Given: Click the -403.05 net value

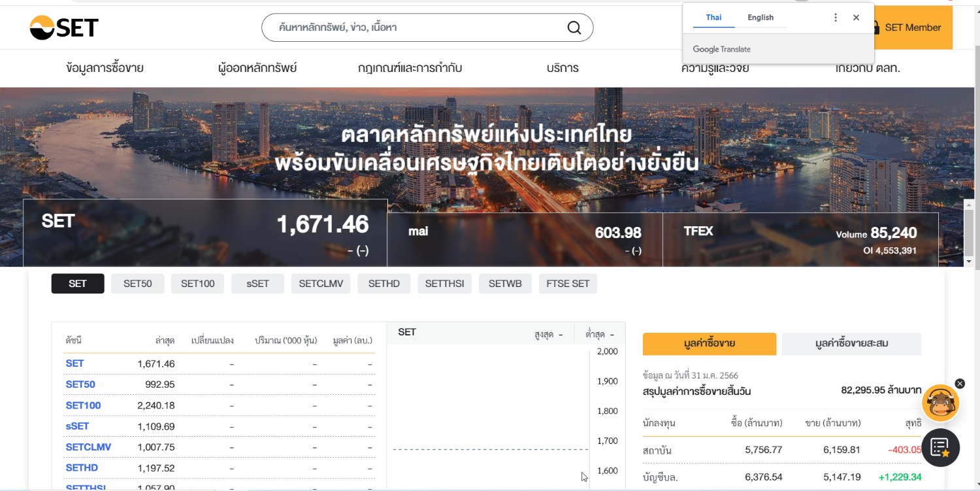Looking at the screenshot, I should click(x=905, y=450).
